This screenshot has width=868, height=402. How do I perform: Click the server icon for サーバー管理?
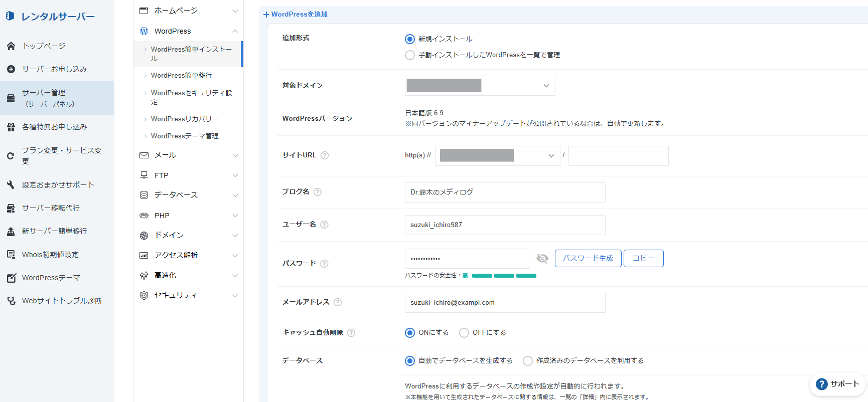11,98
